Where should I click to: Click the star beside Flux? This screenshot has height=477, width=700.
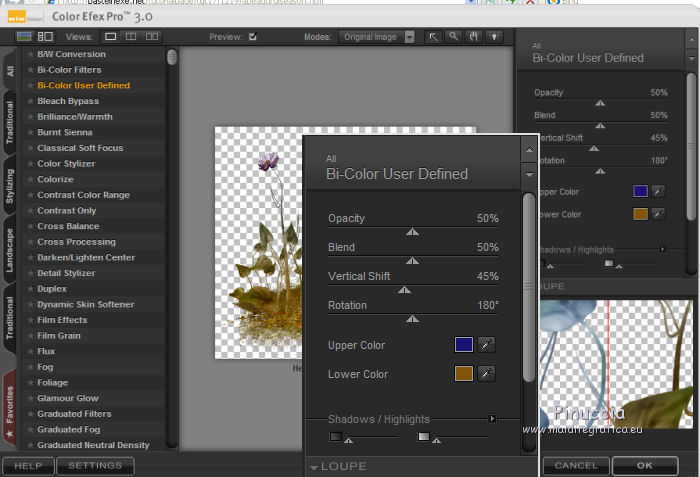(30, 351)
